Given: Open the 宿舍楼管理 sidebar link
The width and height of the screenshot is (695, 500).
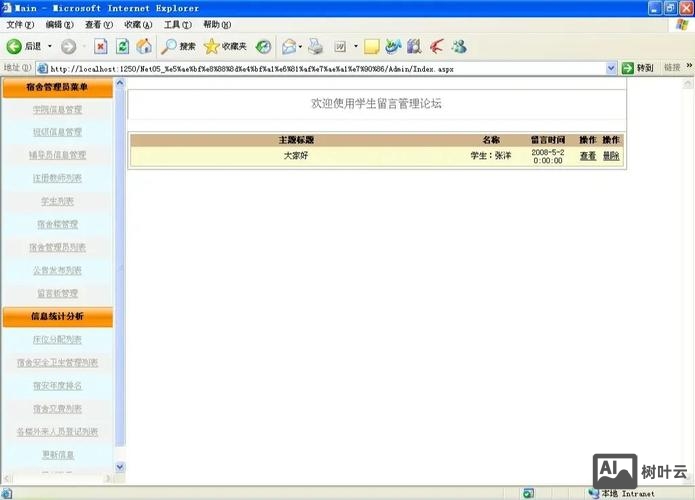Looking at the screenshot, I should tap(57, 224).
